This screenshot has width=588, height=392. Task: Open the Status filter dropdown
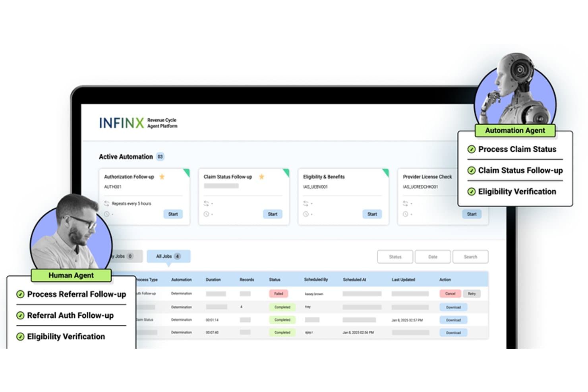click(395, 257)
